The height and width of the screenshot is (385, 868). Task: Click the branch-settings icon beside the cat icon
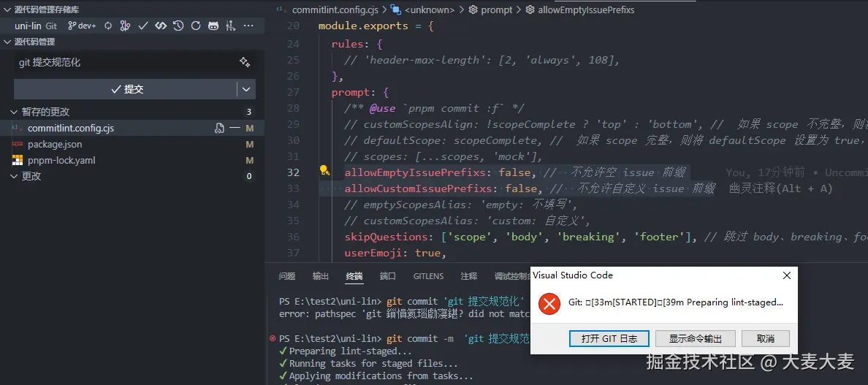pyautogui.click(x=231, y=26)
